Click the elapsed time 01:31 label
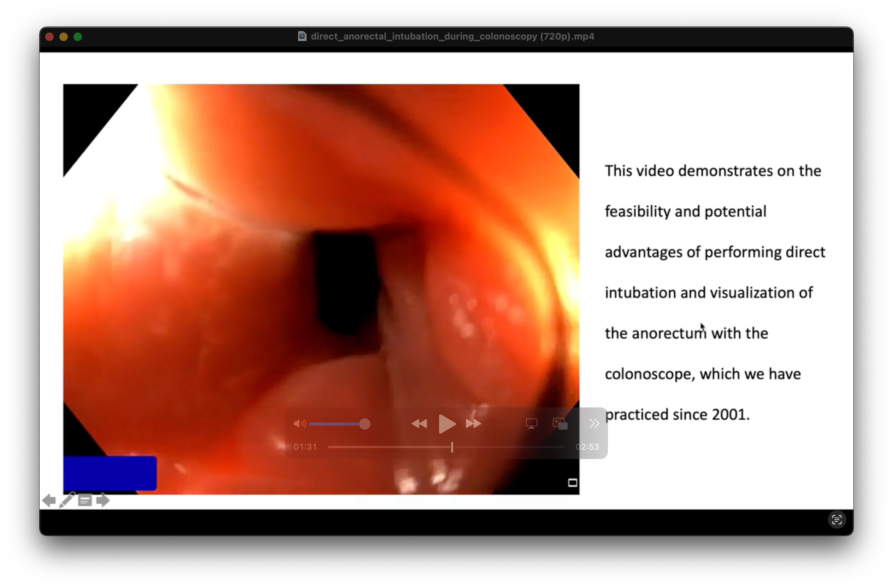 (x=305, y=447)
